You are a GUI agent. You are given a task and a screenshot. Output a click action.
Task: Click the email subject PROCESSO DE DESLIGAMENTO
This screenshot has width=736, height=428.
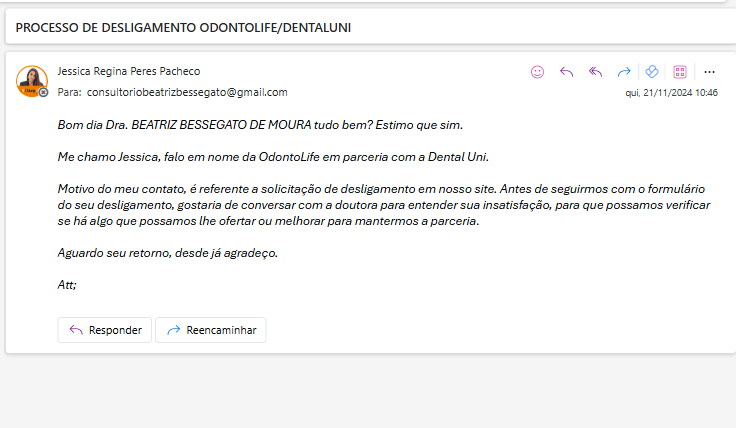point(183,27)
